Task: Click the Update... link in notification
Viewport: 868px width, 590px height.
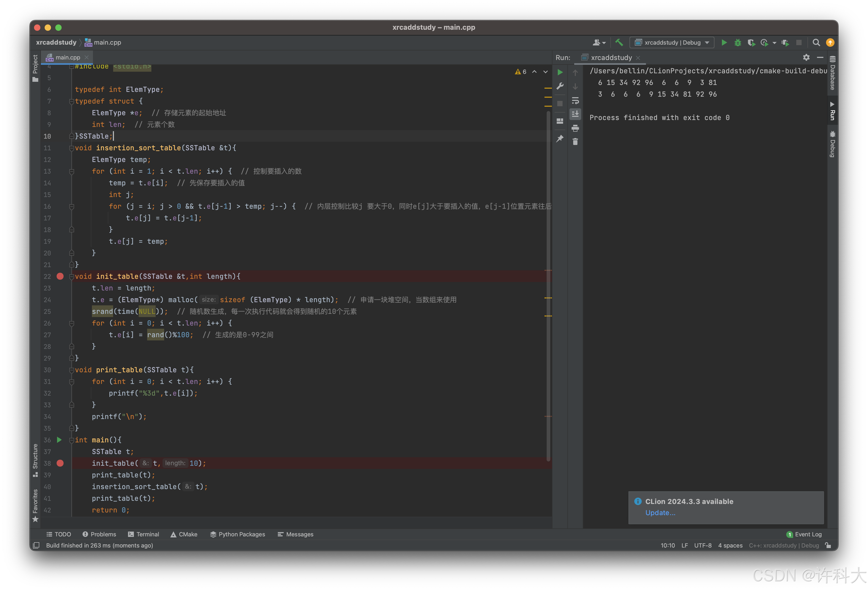Action: pos(660,513)
